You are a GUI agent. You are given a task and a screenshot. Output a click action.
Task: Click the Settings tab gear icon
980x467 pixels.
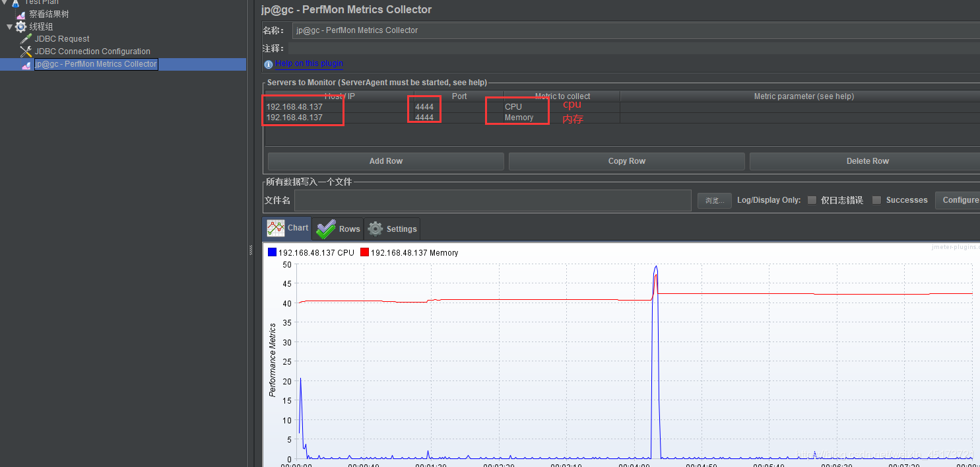tap(376, 229)
